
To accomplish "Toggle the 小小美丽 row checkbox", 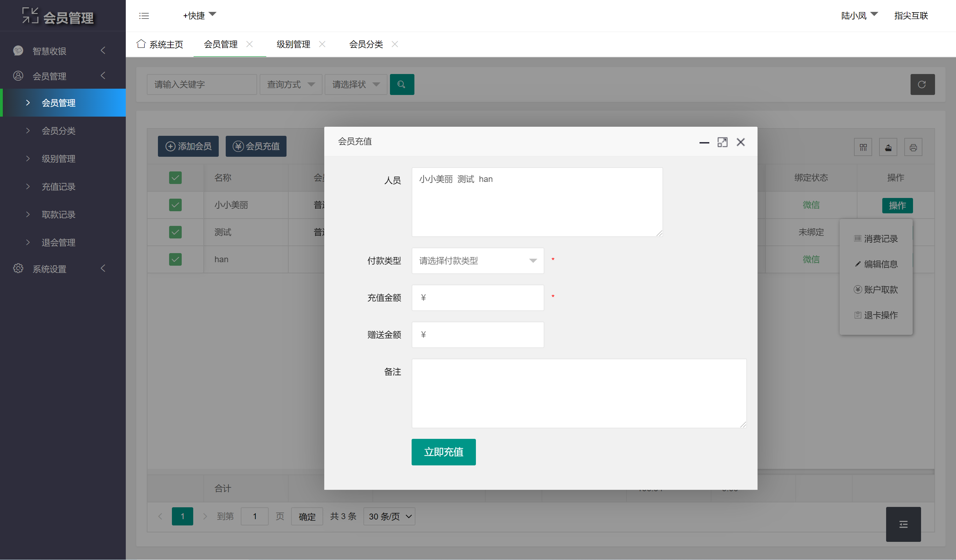I will click(175, 205).
